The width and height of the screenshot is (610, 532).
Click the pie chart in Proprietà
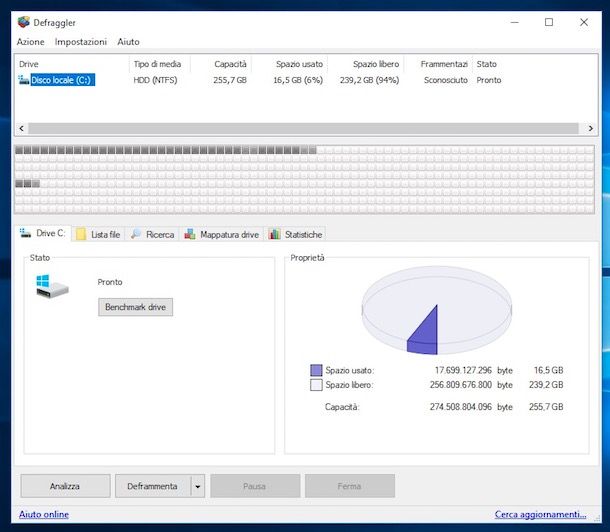pos(436,310)
